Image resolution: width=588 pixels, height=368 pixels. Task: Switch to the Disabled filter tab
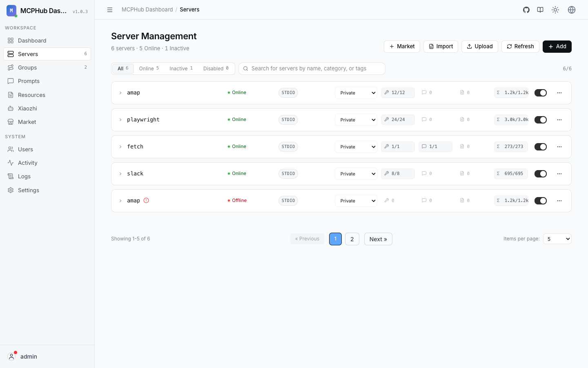pyautogui.click(x=216, y=69)
